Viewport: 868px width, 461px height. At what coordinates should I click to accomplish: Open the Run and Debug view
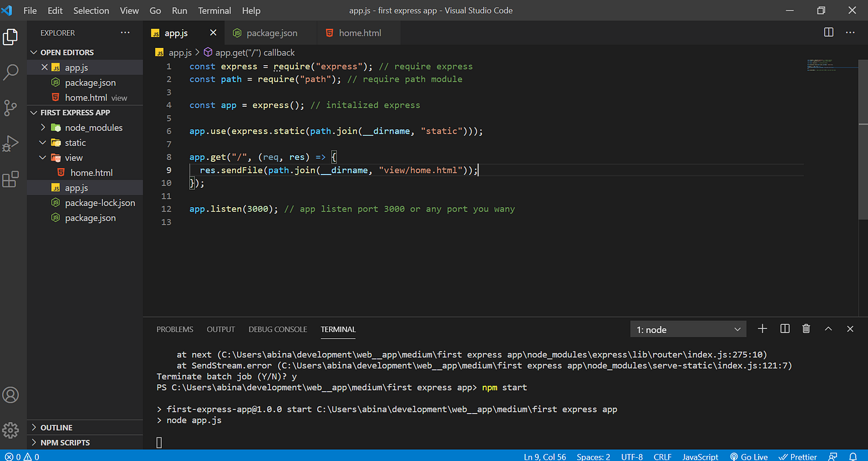tap(11, 143)
